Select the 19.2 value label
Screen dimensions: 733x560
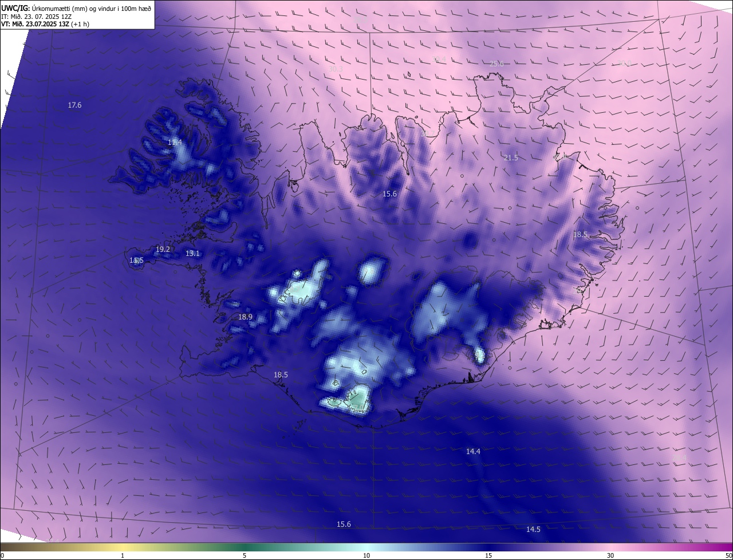click(x=163, y=250)
